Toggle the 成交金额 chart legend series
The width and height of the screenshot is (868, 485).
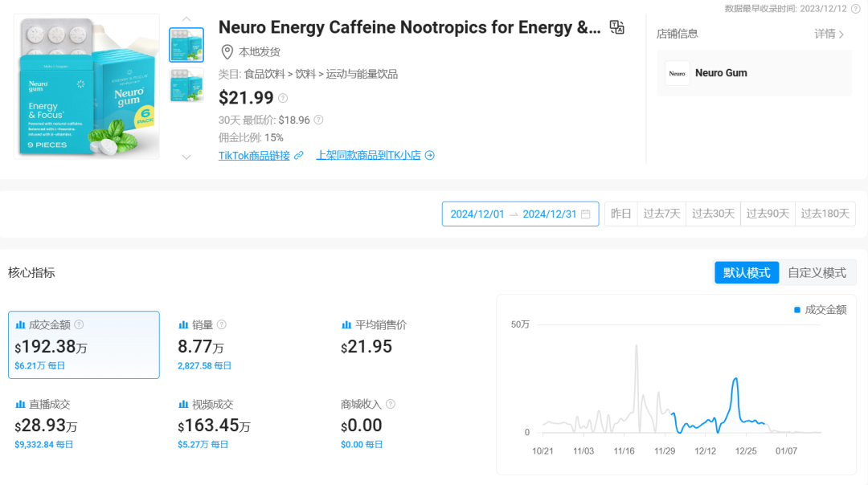coord(820,310)
